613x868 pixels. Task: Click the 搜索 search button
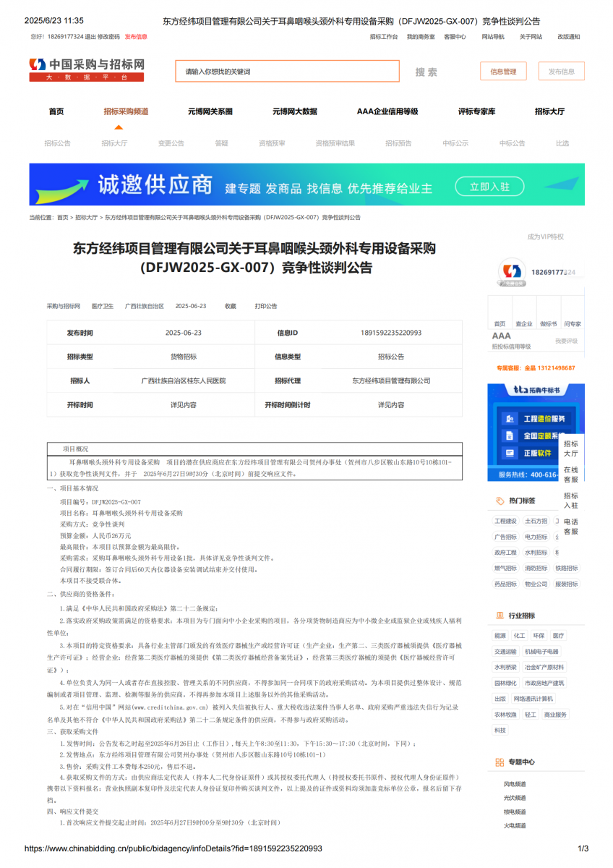(426, 72)
